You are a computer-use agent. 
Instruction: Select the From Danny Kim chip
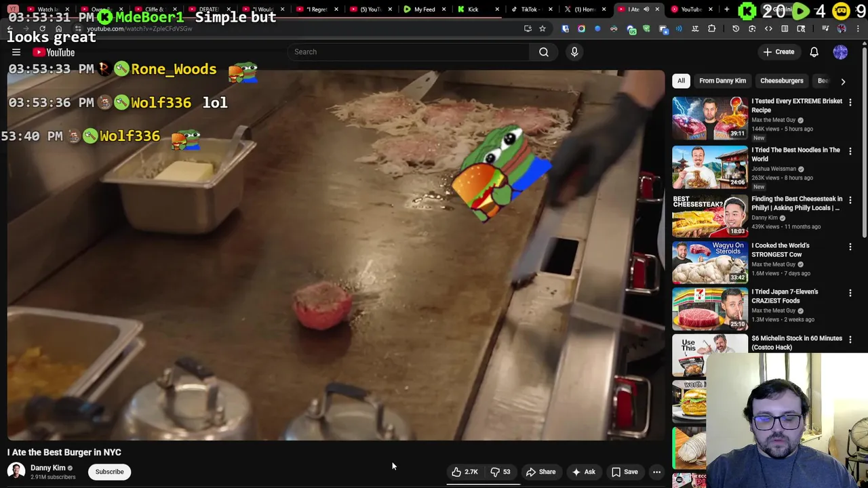point(722,81)
